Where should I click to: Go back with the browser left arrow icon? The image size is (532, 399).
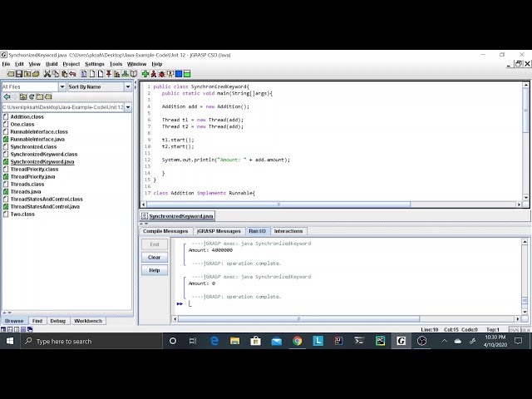pos(7,96)
